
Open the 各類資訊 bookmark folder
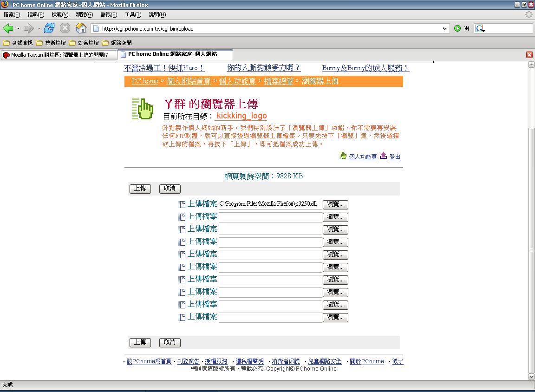click(x=18, y=43)
